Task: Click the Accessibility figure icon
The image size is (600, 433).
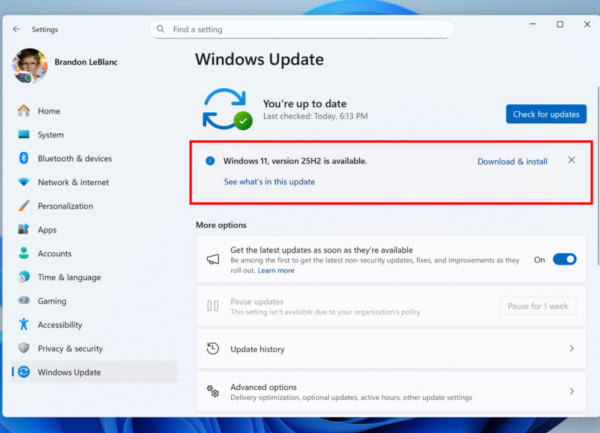Action: click(x=24, y=324)
